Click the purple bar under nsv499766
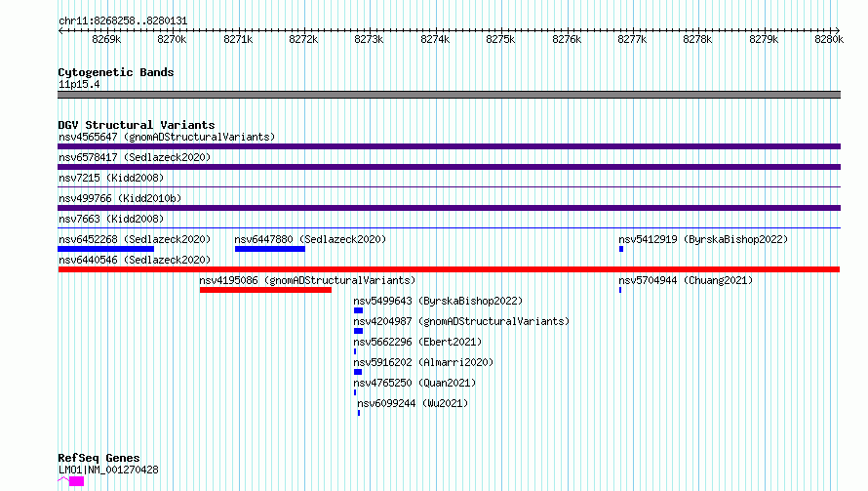This screenshot has width=868, height=491. [x=449, y=208]
